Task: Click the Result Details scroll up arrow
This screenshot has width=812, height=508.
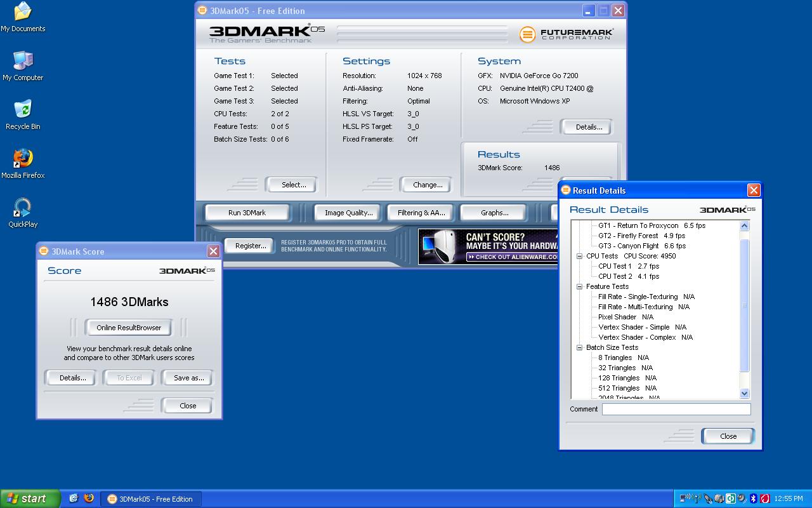Action: tap(745, 225)
